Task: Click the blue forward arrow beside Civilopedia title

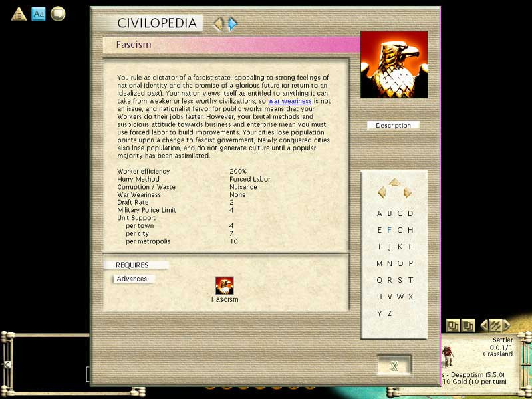Action: (232, 22)
